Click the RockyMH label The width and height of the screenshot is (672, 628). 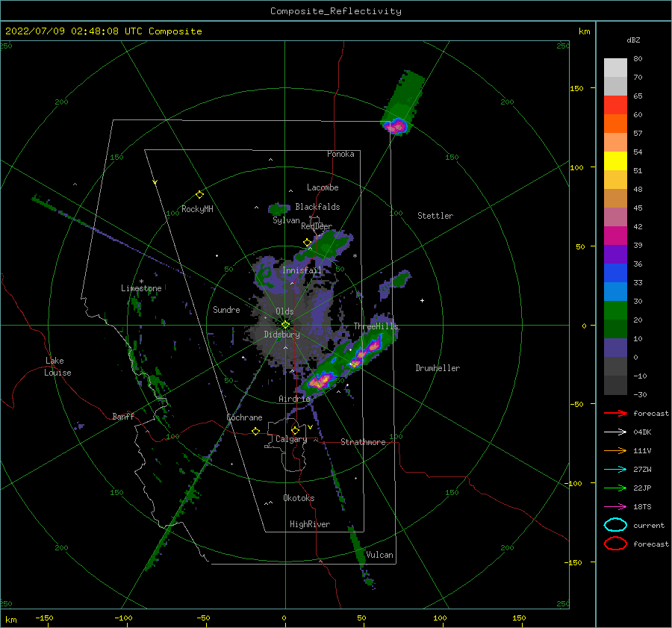(x=197, y=209)
